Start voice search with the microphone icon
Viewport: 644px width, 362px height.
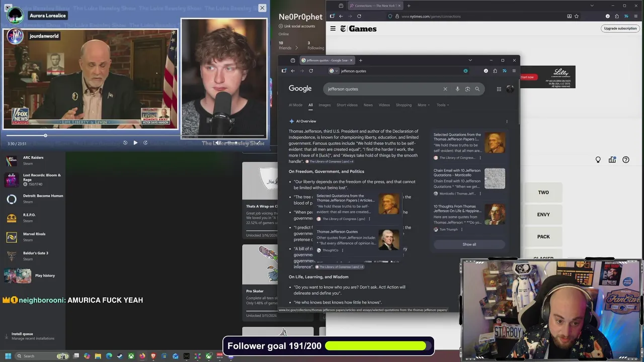(x=457, y=89)
